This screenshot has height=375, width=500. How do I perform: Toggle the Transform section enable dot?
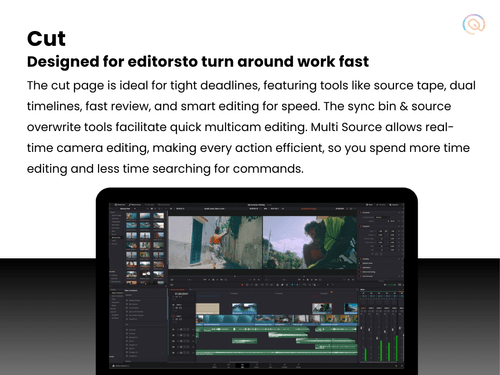(x=360, y=226)
